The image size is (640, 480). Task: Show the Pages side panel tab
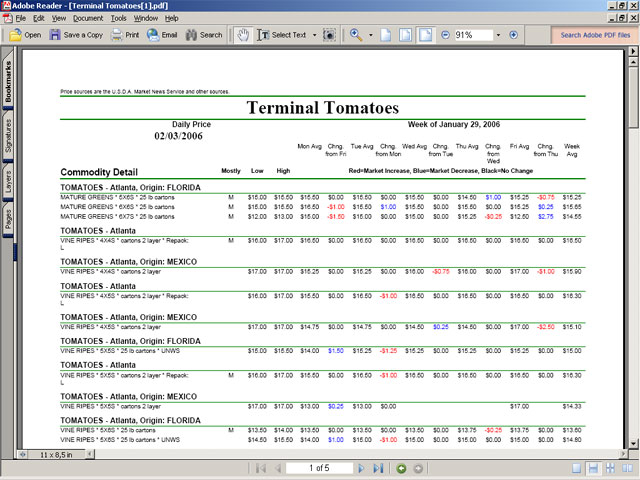(x=8, y=219)
